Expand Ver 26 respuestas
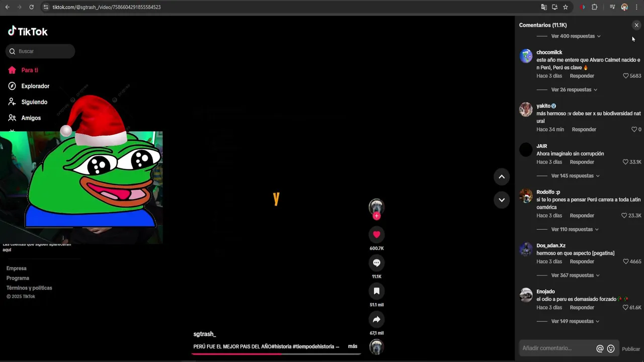The image size is (644, 362). (x=574, y=89)
